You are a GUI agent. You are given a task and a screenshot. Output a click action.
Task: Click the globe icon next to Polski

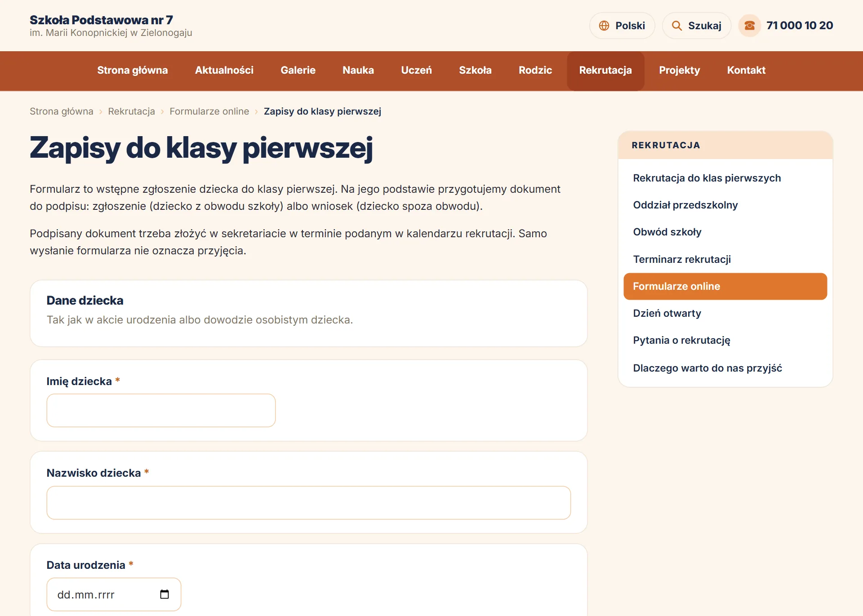pos(604,26)
